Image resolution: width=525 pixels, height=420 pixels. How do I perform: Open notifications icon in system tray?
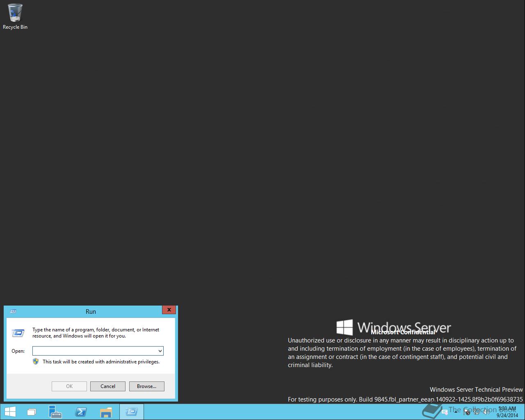(445, 412)
